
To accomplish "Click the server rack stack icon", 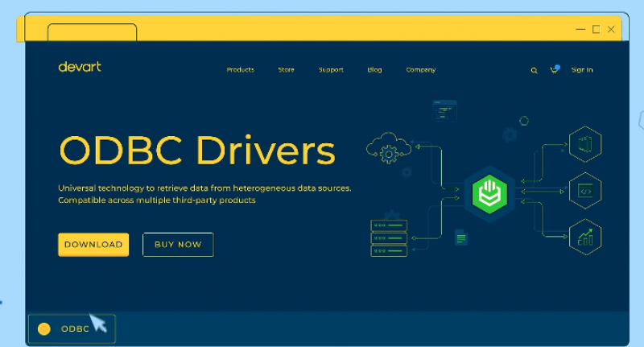I will click(x=389, y=238).
